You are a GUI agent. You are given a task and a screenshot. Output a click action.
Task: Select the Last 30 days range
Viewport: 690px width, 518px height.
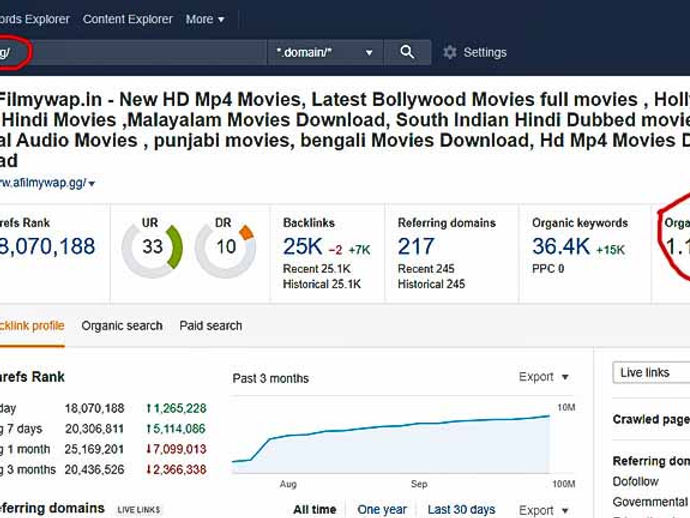point(461,510)
